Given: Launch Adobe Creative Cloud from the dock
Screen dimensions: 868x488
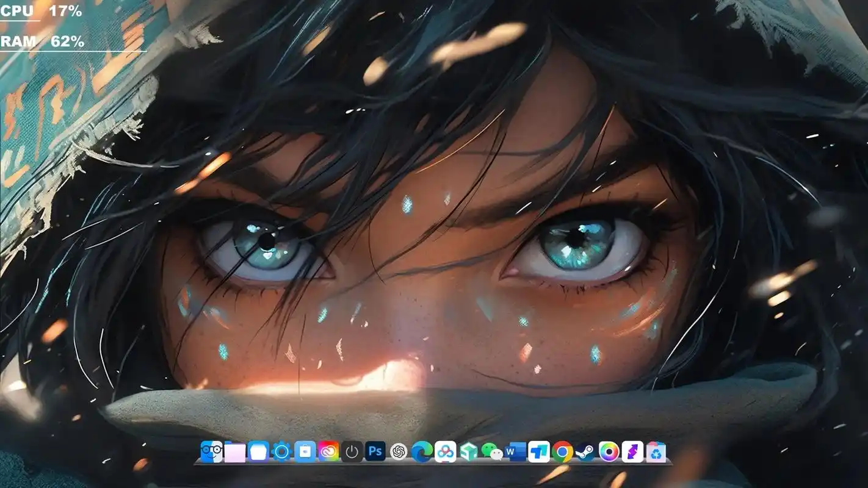Looking at the screenshot, I should 328,452.
